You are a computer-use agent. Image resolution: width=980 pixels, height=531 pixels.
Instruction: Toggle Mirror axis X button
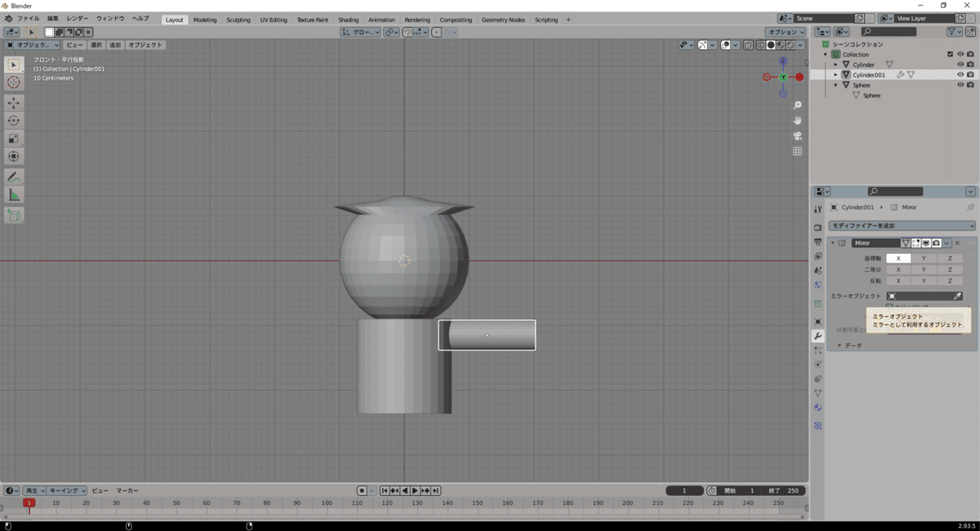point(898,258)
